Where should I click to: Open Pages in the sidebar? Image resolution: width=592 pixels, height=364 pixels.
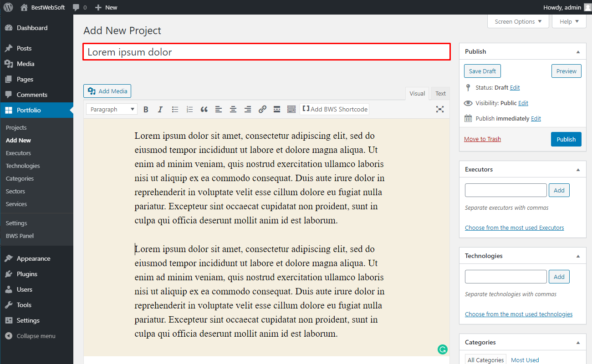click(x=36, y=79)
